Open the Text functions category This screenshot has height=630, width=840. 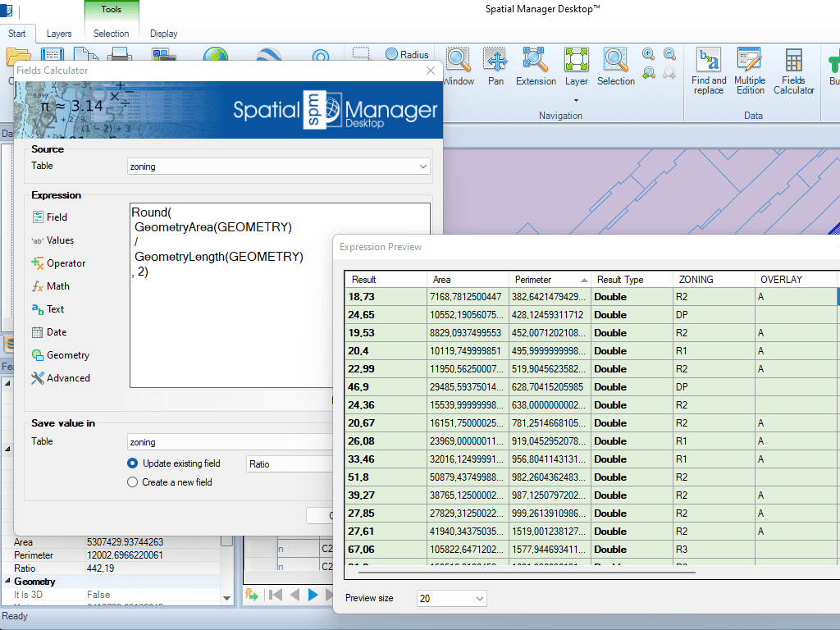pyautogui.click(x=48, y=309)
